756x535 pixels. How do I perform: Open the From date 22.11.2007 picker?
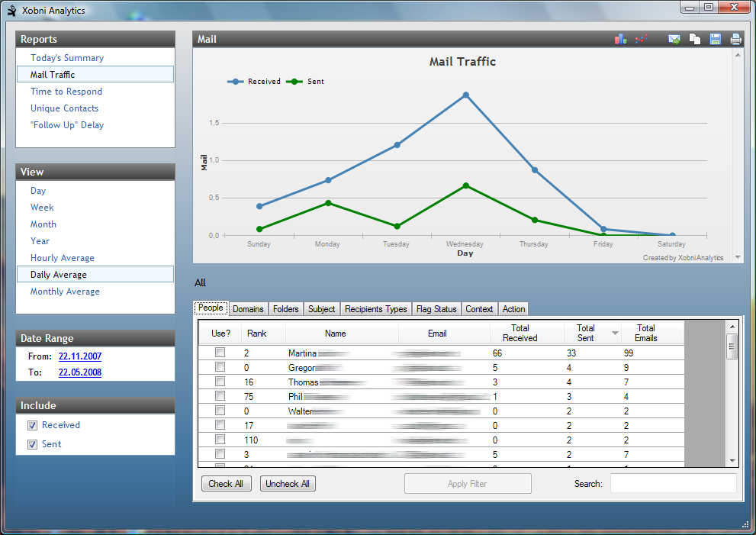pos(79,356)
